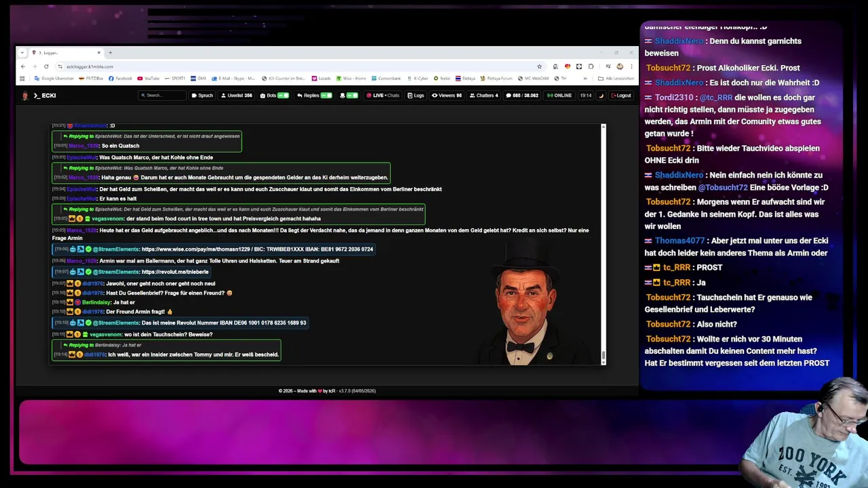The height and width of the screenshot is (488, 868).
Task: Open the YouTube bookmark
Action: coord(149,79)
